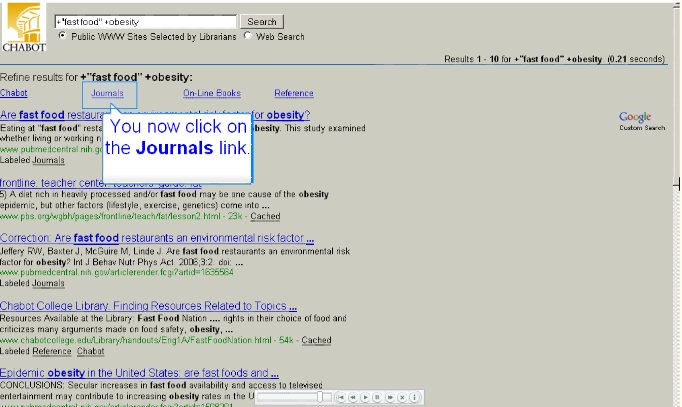
Task: Refine results by Reference link
Action: point(294,93)
